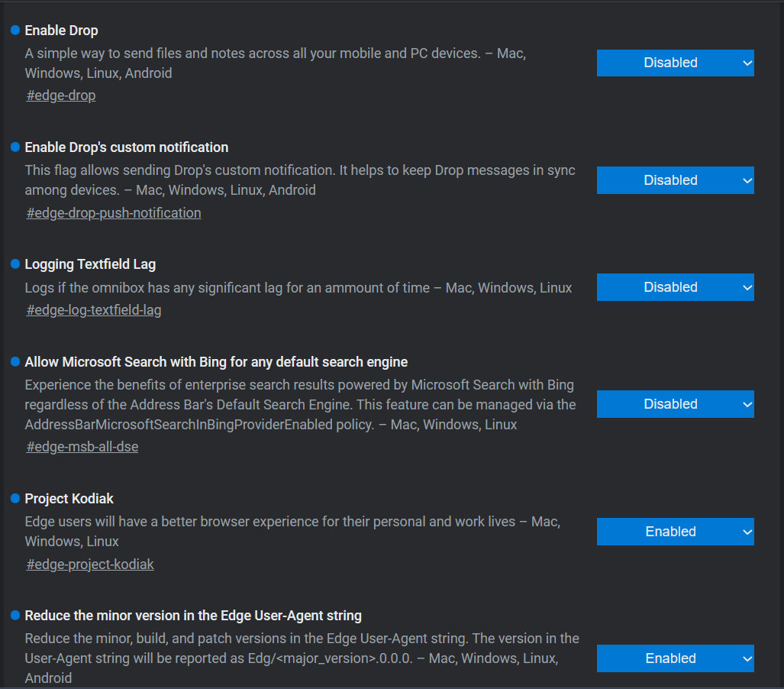Click the blue dot beside Enable Drop
The image size is (784, 689).
[x=15, y=30]
